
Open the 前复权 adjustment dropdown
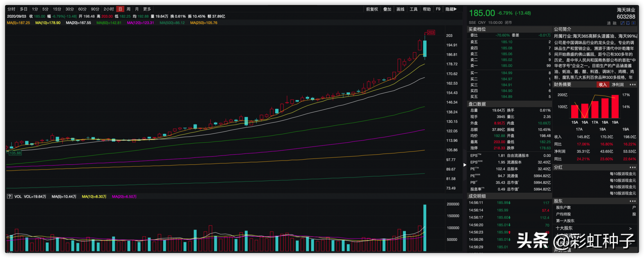[x=372, y=9]
